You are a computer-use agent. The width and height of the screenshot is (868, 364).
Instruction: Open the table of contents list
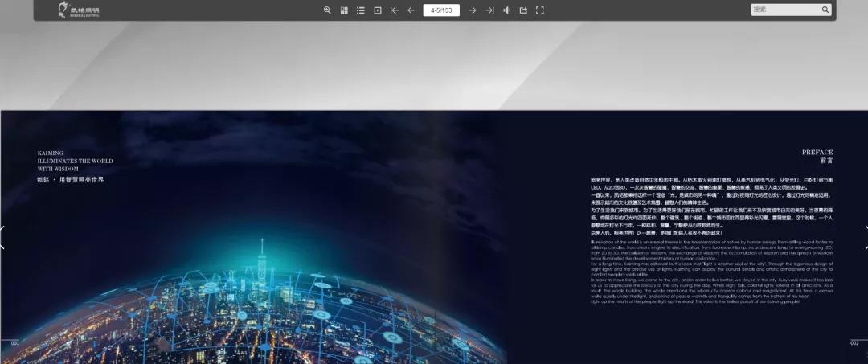point(361,10)
